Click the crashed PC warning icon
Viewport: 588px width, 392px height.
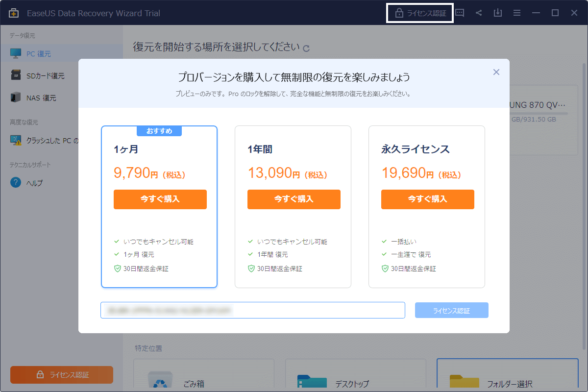point(16,141)
